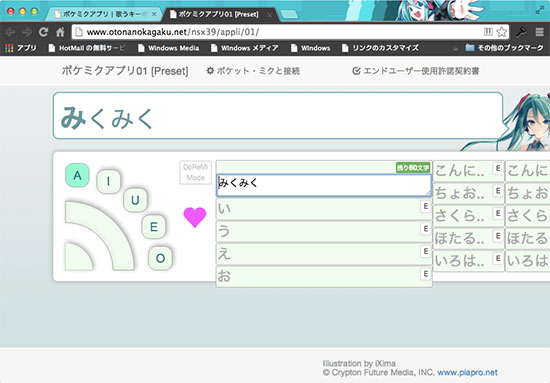Click the reader icon in address bar
This screenshot has height=383, width=550.
click(488, 32)
